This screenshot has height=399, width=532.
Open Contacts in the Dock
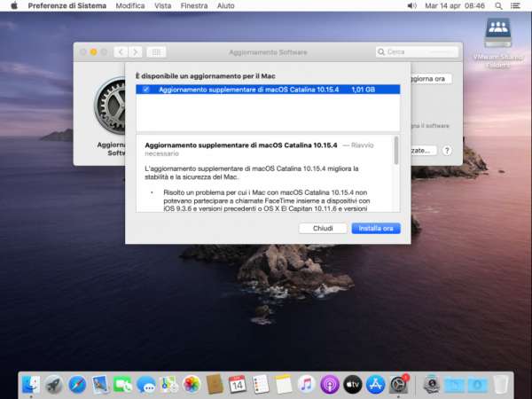coord(215,385)
